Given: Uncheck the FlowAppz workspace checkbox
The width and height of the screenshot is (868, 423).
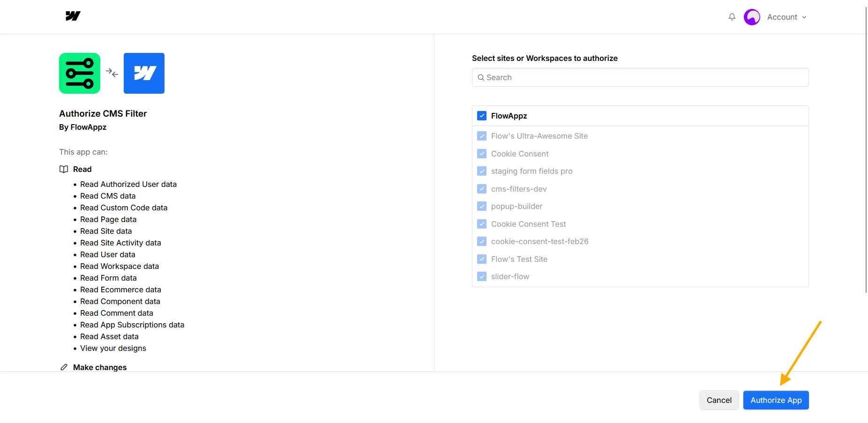Looking at the screenshot, I should (482, 116).
